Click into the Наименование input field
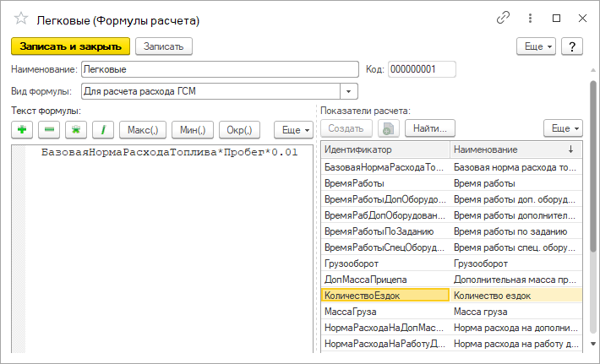The image size is (600, 364). point(220,69)
